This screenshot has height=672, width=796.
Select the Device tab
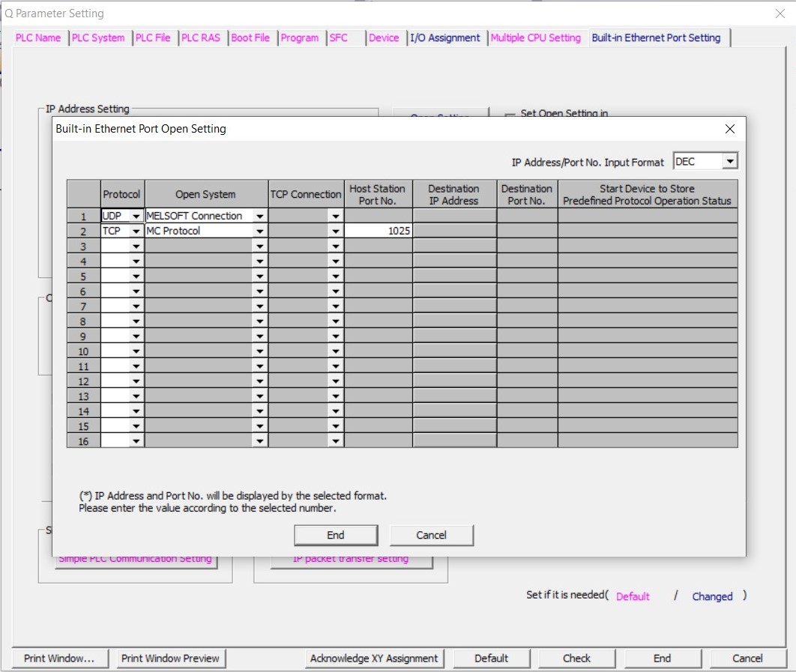[384, 38]
